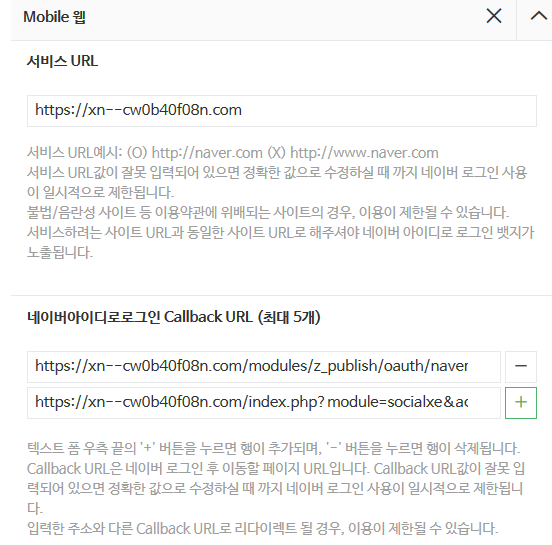The height and width of the screenshot is (545, 552).
Task: Click the 불법/음란성 사이트 warning line
Action: [268, 212]
